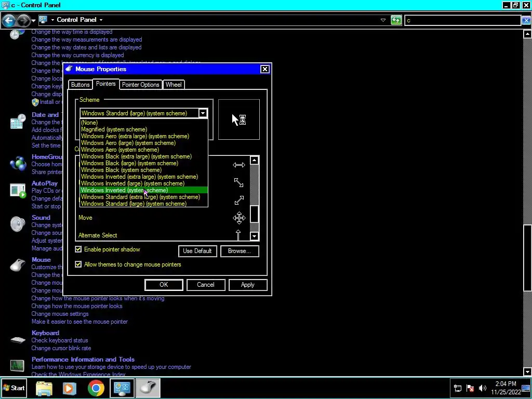
Task: Open the Performance Information and Tools icon
Action: 17,366
